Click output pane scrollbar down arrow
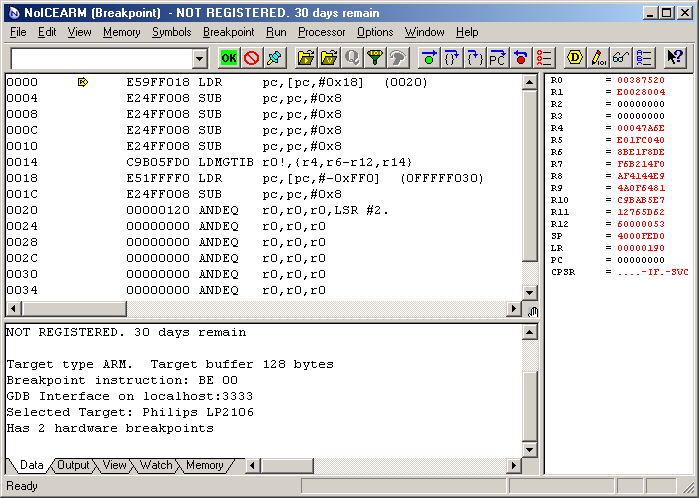Screen dimensions: 699x498 point(530,449)
